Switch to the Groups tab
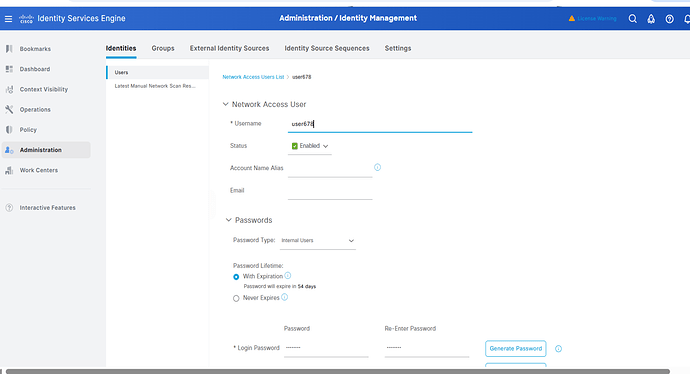The height and width of the screenshot is (374, 690). click(163, 48)
